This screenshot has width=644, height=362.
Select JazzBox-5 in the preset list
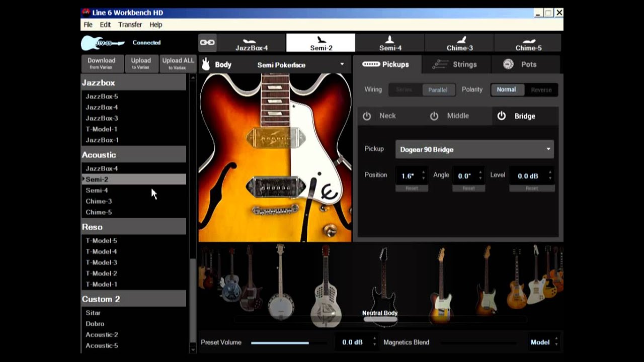pos(133,96)
